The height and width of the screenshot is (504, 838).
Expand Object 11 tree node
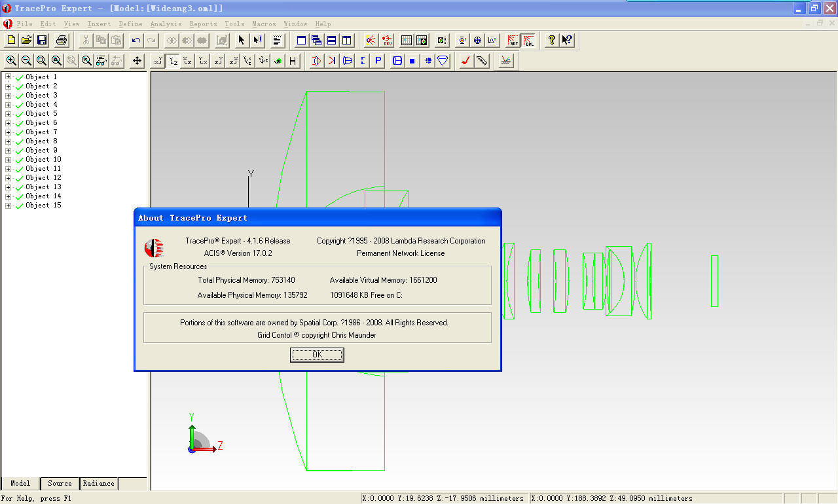click(9, 168)
